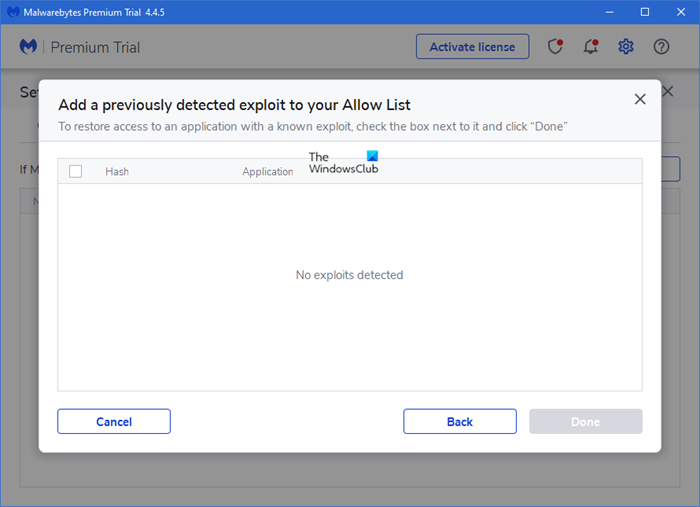
Task: Go back with the Back button
Action: pyautogui.click(x=460, y=421)
